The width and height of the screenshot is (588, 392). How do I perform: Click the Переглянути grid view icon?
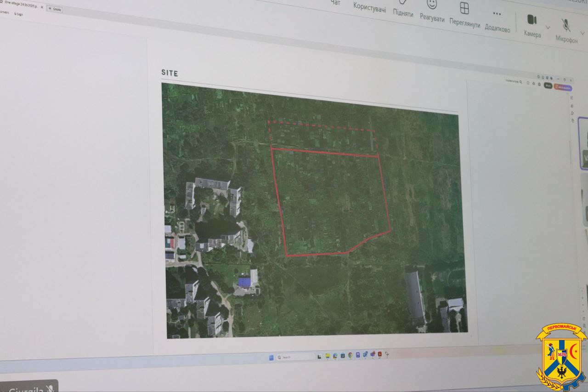pyautogui.click(x=464, y=9)
